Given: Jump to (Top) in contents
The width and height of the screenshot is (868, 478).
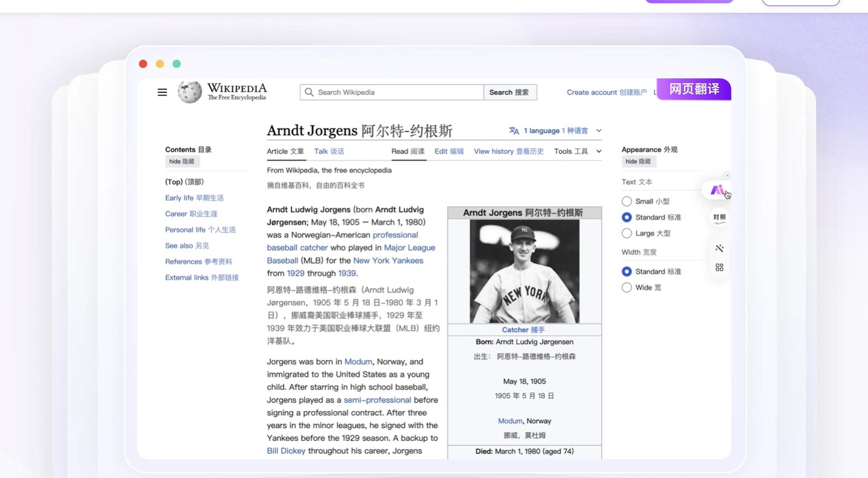Looking at the screenshot, I should click(x=185, y=182).
